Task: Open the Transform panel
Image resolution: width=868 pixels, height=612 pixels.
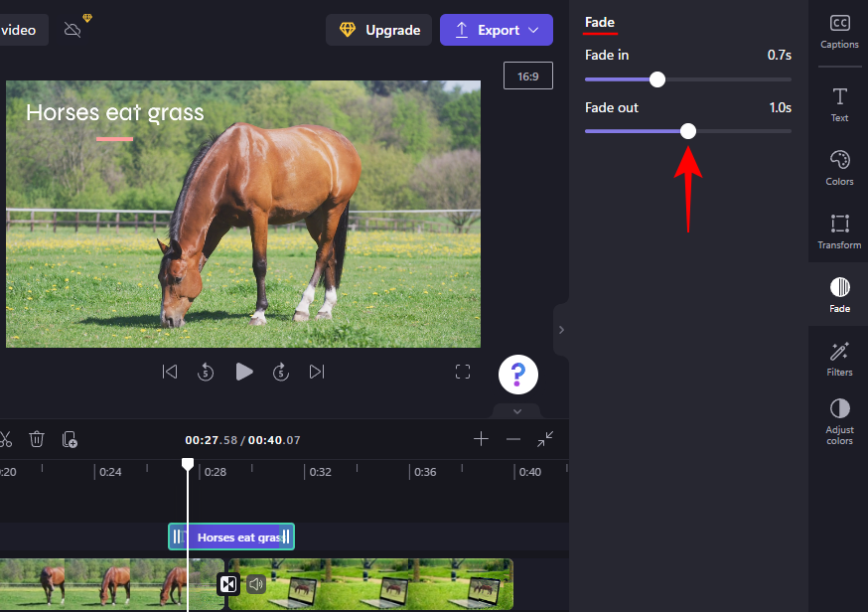Action: point(839,229)
